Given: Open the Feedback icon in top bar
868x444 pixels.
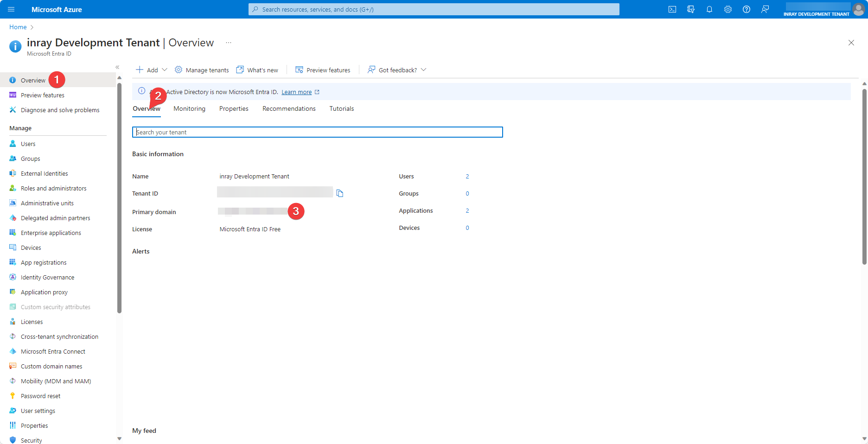Looking at the screenshot, I should [x=765, y=9].
